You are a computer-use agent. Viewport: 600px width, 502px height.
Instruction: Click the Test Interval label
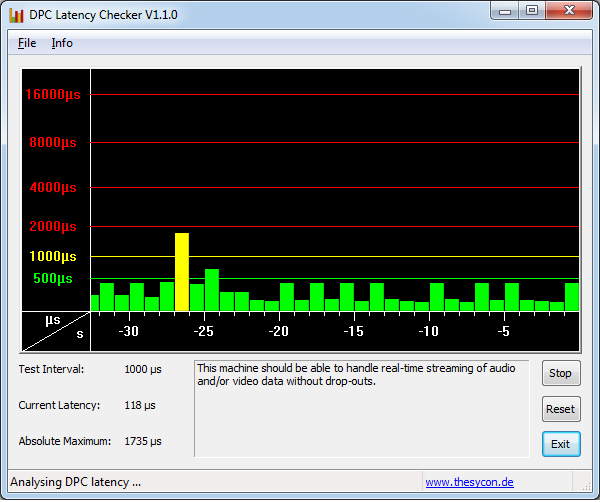coord(51,369)
